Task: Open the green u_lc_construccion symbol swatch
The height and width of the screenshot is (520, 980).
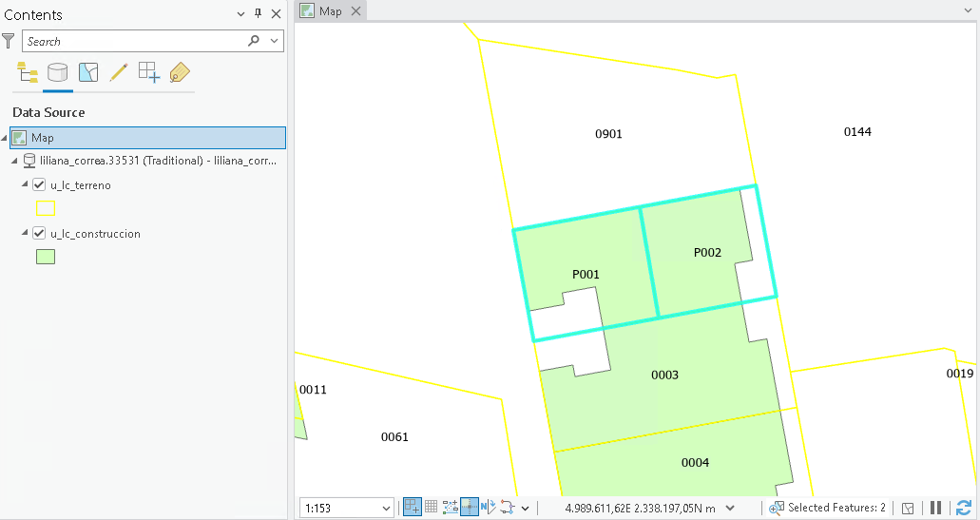Action: (x=46, y=257)
